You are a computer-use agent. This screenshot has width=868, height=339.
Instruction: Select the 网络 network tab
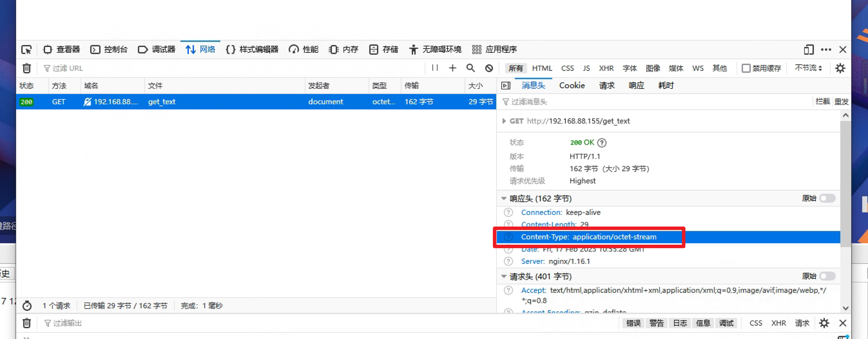pyautogui.click(x=200, y=49)
